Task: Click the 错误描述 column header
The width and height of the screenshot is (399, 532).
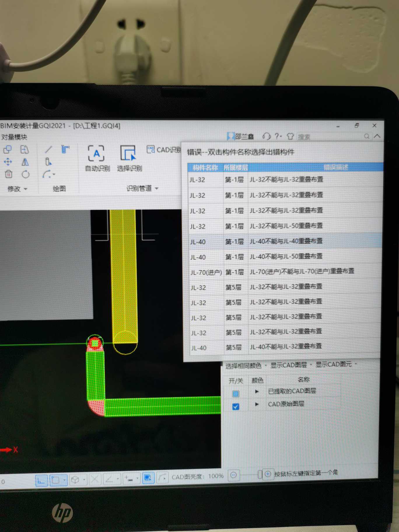Action: [336, 167]
